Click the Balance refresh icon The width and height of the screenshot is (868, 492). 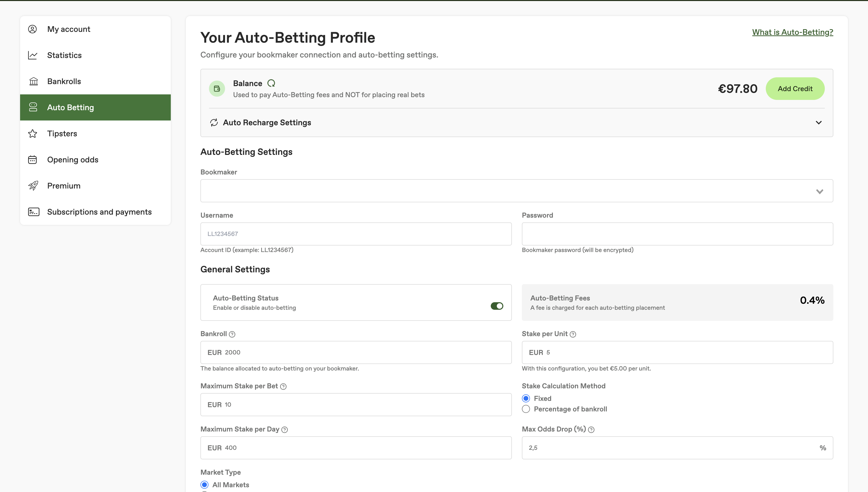pyautogui.click(x=271, y=83)
